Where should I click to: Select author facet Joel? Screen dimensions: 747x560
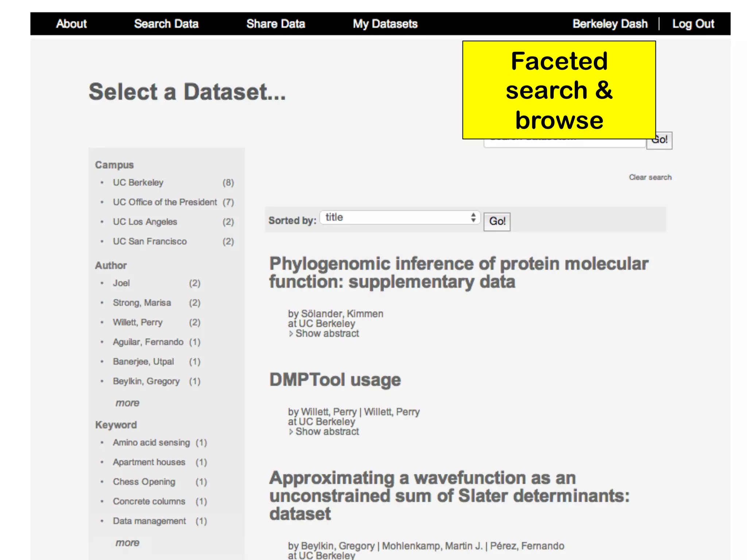(121, 283)
